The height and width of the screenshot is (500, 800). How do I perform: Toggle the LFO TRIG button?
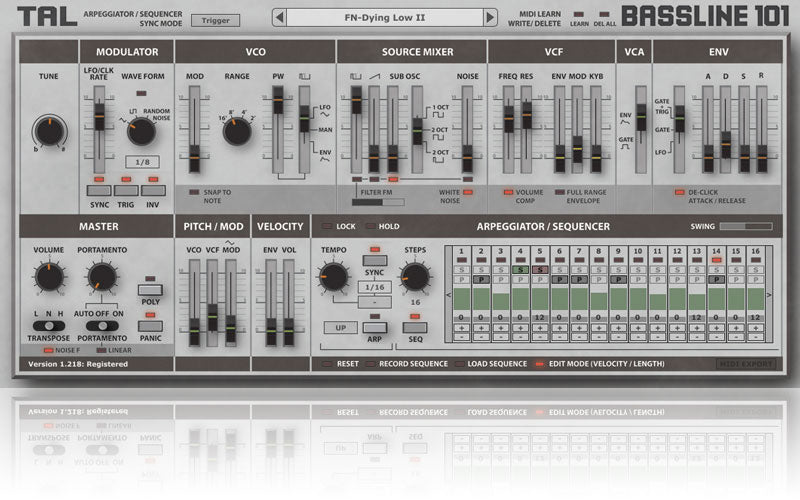tap(126, 190)
